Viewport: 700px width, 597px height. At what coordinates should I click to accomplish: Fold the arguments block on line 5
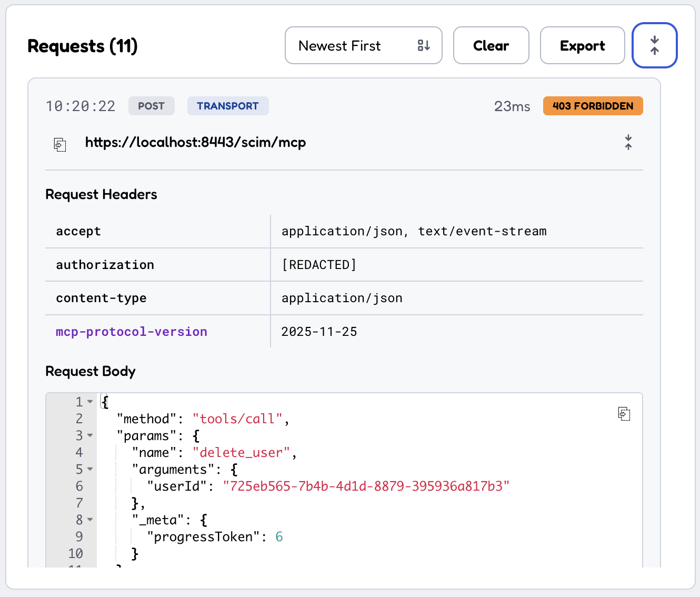point(90,469)
